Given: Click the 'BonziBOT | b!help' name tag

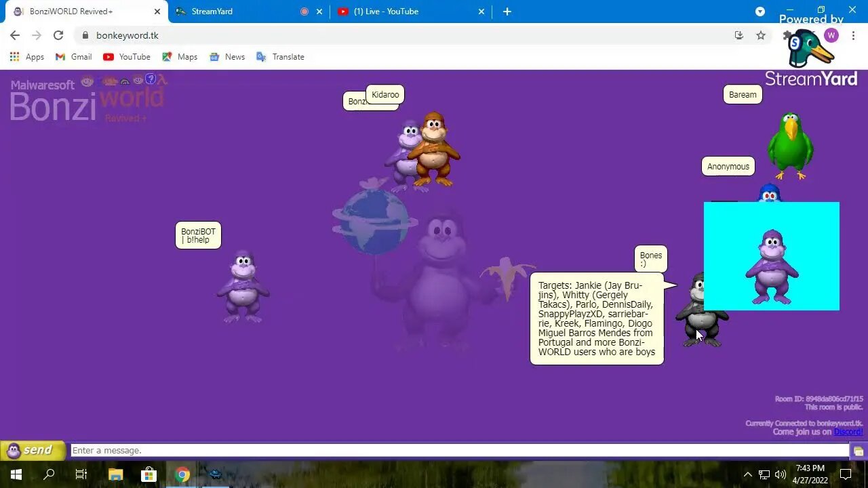Looking at the screenshot, I should pyautogui.click(x=198, y=235).
